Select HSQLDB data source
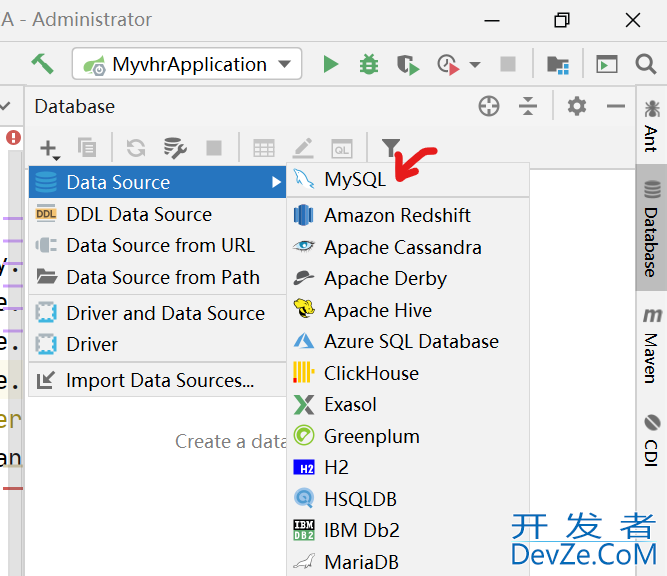The width and height of the screenshot is (667, 576). tap(408, 499)
